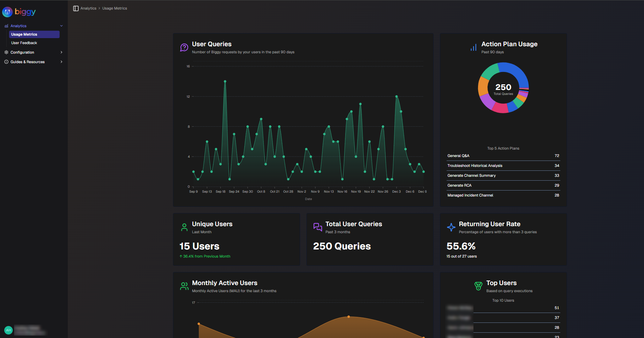644x338 pixels.
Task: Expand the Configuration chevron
Action: [x=61, y=52]
